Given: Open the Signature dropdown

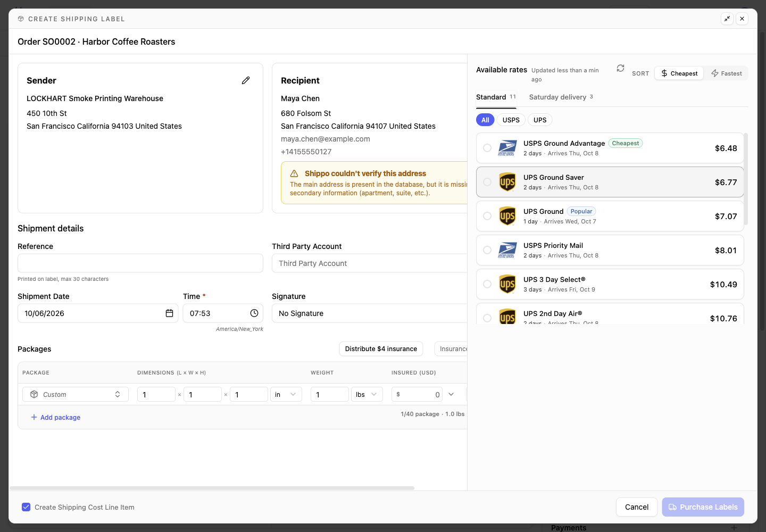Looking at the screenshot, I should click(370, 313).
